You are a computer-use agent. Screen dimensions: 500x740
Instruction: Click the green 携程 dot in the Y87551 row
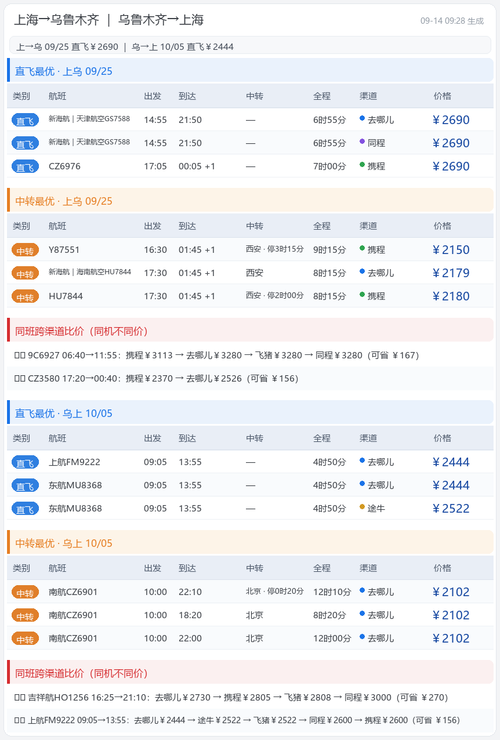(x=362, y=248)
